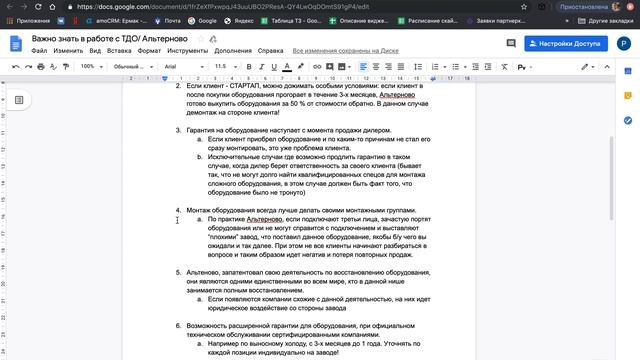Open the Вид menu
This screenshot has width=640, height=360.
click(95, 51)
